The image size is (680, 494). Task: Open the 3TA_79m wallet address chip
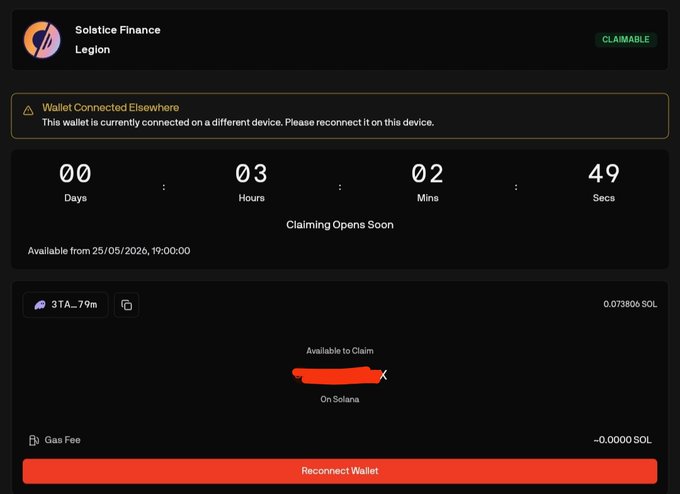[65, 305]
